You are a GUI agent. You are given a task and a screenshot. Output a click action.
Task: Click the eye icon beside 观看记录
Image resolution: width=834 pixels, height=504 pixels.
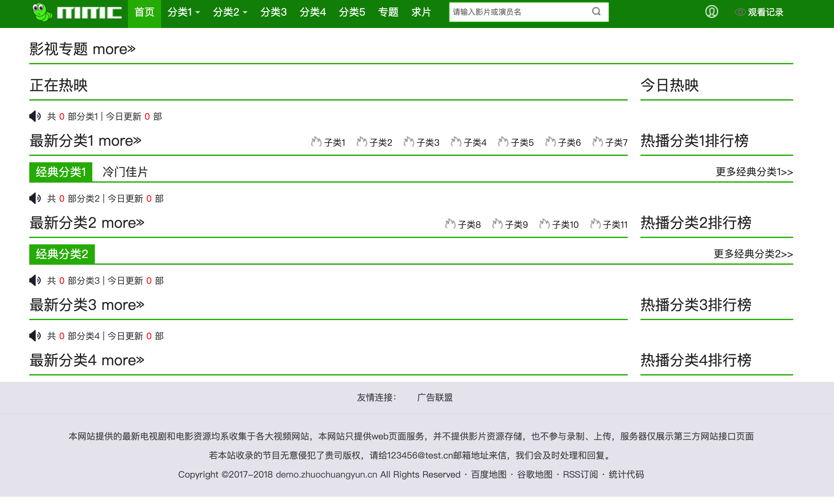740,12
